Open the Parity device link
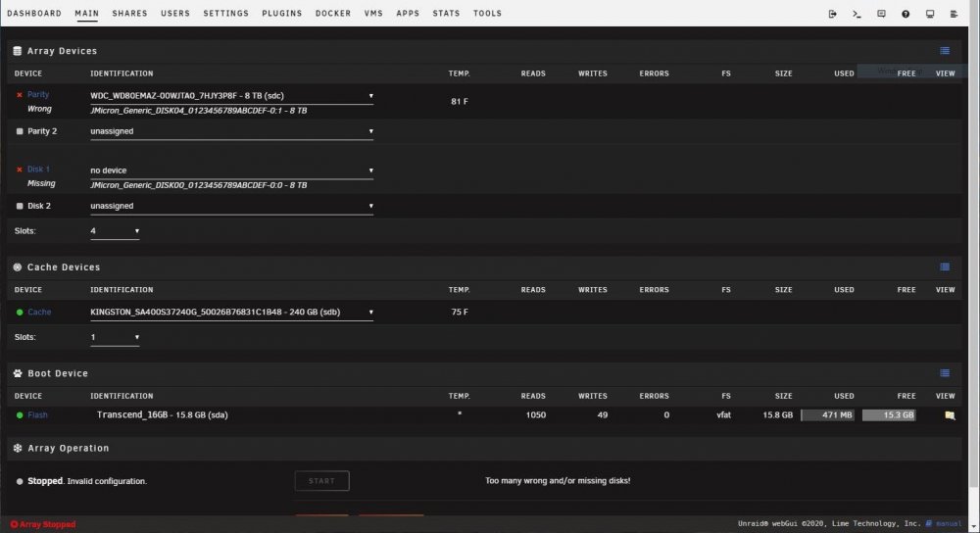The height and width of the screenshot is (533, 980). [38, 94]
